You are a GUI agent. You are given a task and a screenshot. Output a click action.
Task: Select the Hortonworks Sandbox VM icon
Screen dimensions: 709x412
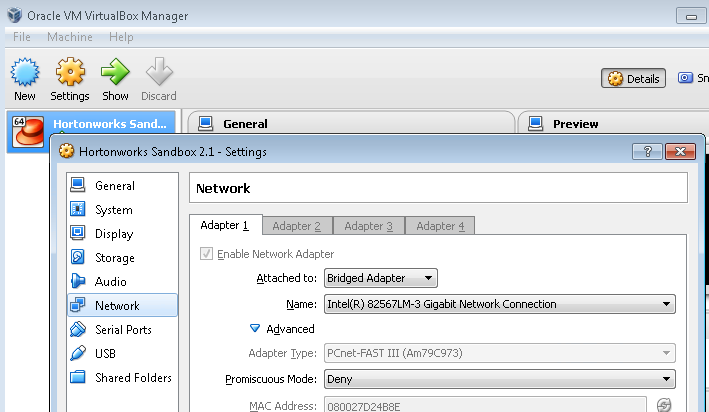(x=28, y=132)
